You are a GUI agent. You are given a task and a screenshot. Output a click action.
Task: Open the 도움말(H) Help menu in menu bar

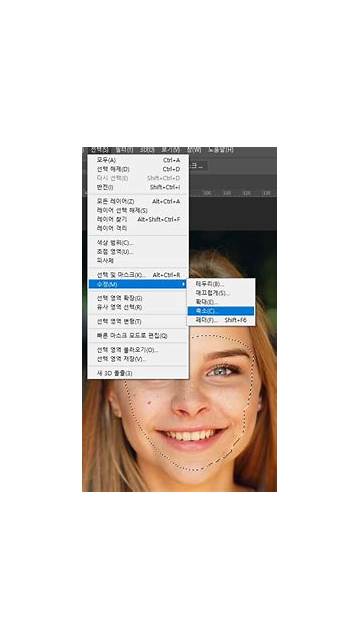[x=221, y=150]
